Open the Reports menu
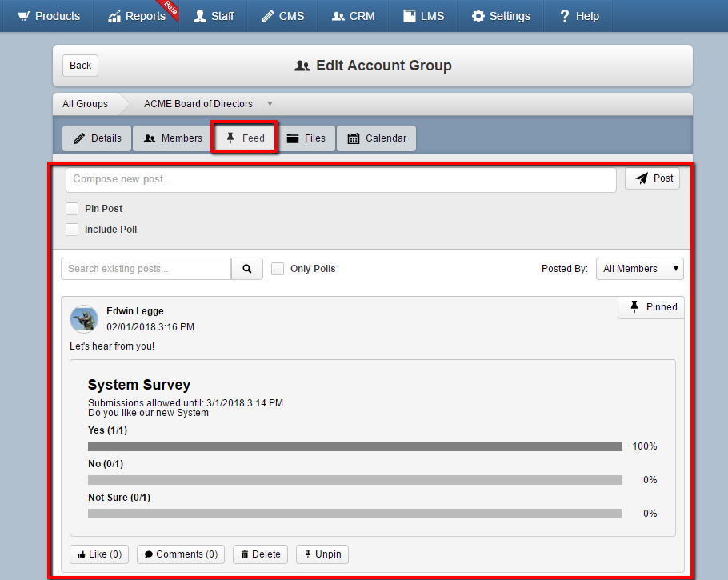This screenshot has height=580, width=728. [x=137, y=16]
